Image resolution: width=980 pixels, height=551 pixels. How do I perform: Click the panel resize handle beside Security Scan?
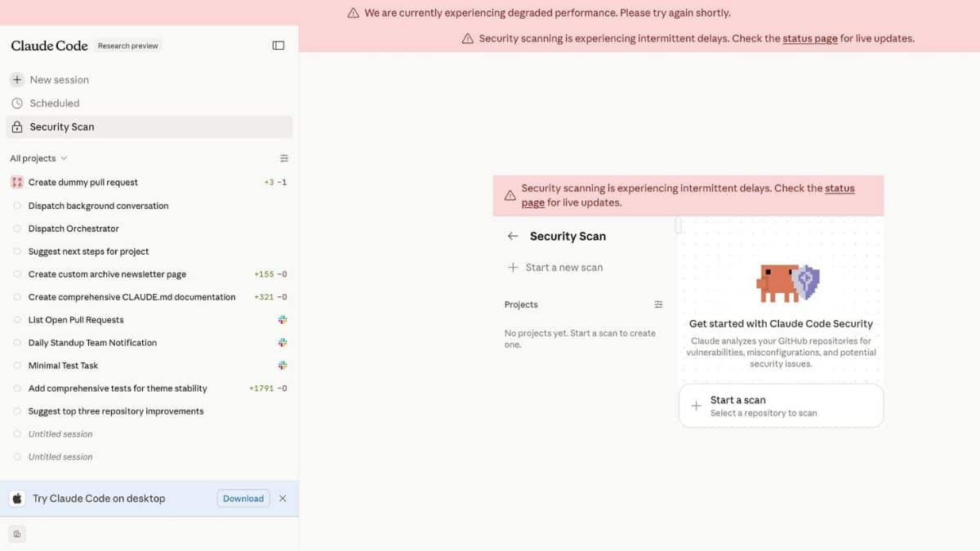678,225
